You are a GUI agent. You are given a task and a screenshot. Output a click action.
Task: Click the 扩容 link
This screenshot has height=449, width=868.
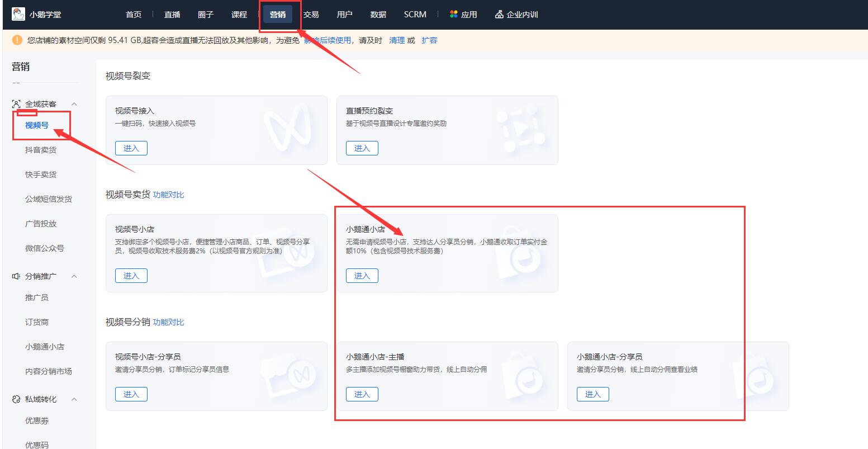click(x=429, y=40)
